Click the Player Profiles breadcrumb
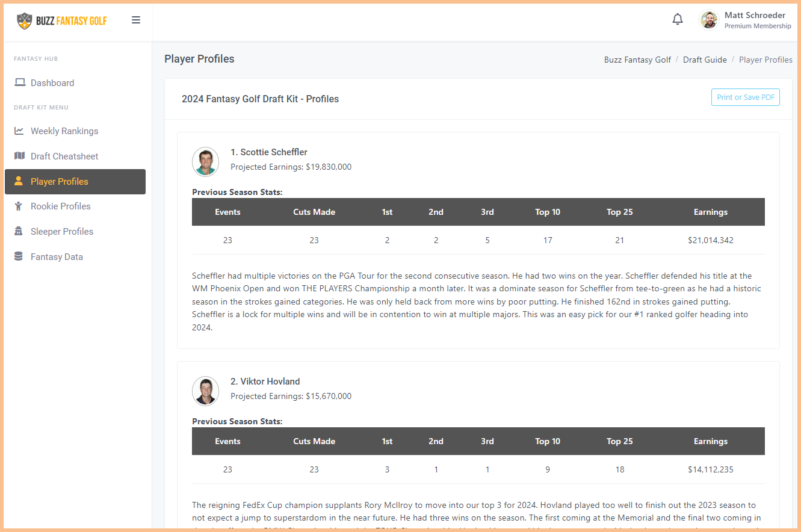Image resolution: width=801 pixels, height=532 pixels. pos(765,60)
